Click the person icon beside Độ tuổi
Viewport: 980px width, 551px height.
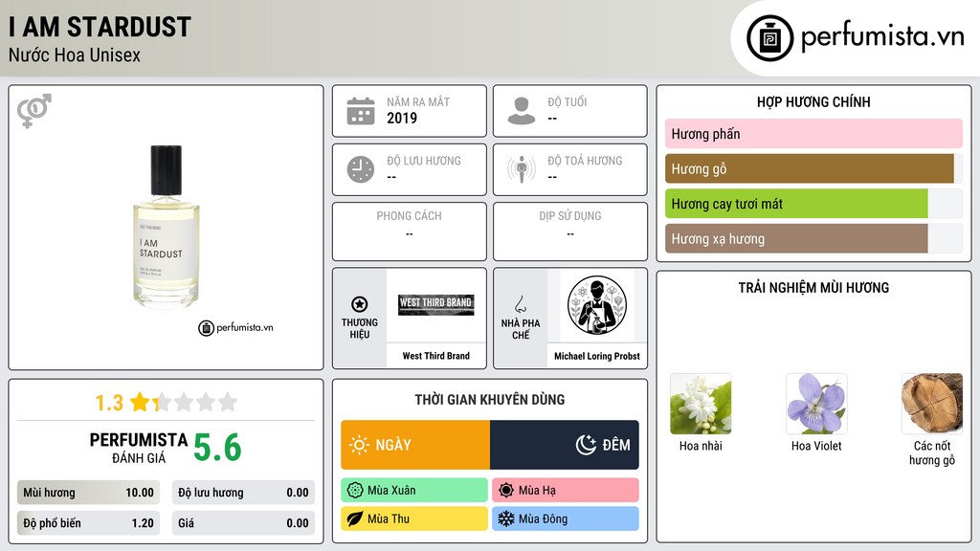[522, 111]
